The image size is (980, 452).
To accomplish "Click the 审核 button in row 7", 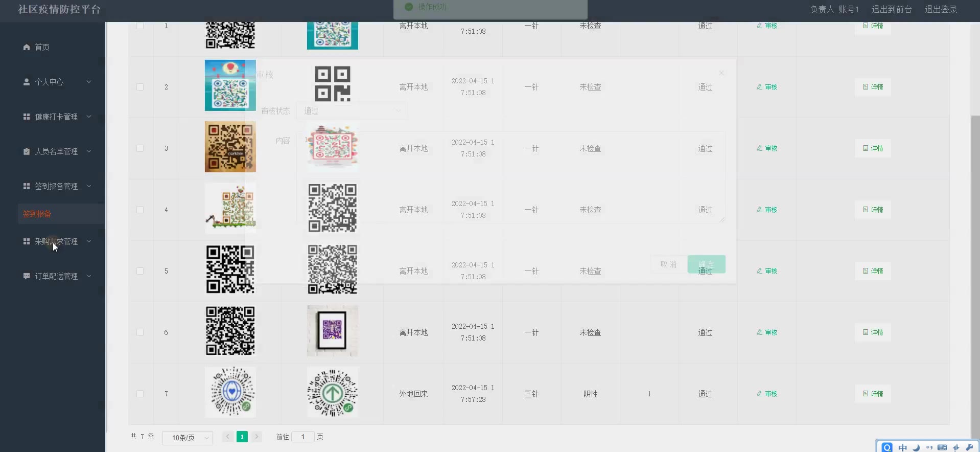I will click(x=767, y=394).
